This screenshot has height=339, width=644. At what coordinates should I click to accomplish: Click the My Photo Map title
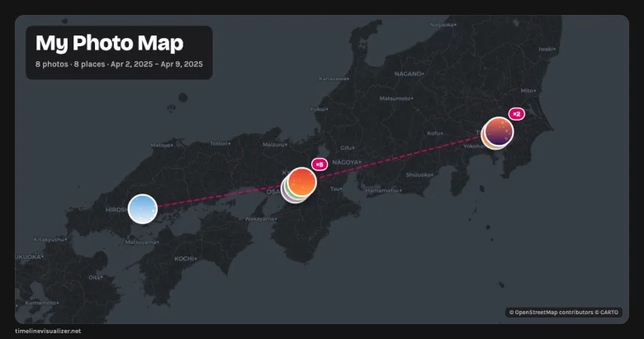109,43
